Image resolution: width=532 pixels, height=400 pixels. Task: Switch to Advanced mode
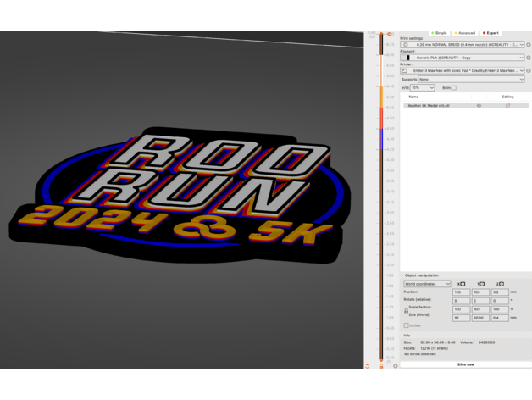point(466,32)
